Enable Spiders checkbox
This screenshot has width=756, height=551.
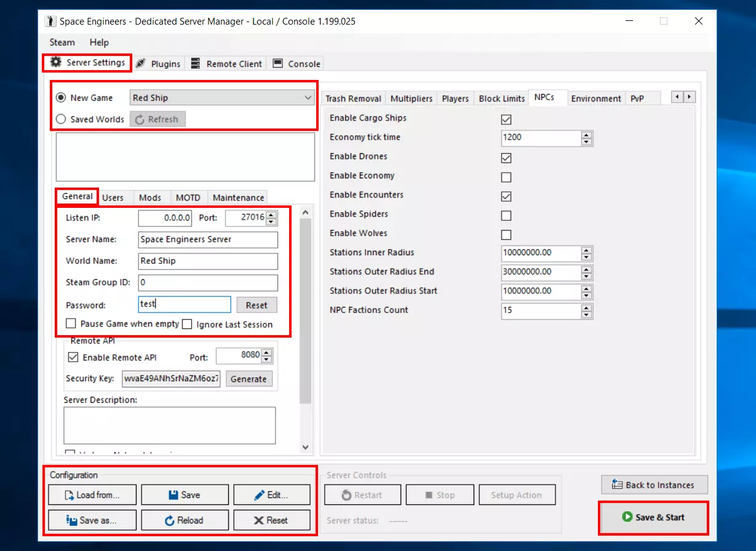pos(506,216)
